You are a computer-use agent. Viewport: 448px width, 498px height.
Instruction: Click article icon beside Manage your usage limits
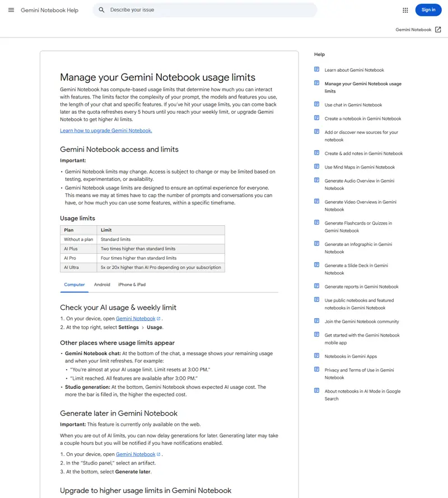coord(316,83)
